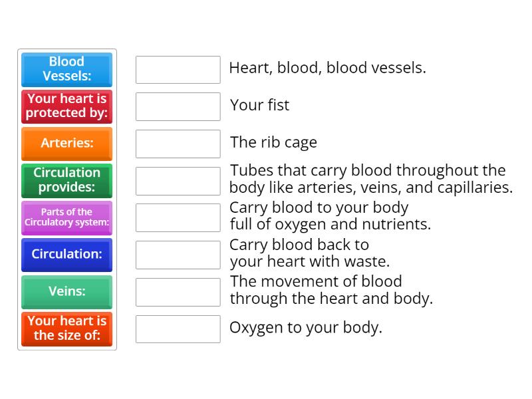This screenshot has width=532, height=399.
Task: Click the blue "Circulation:" tile
Action: coord(66,255)
